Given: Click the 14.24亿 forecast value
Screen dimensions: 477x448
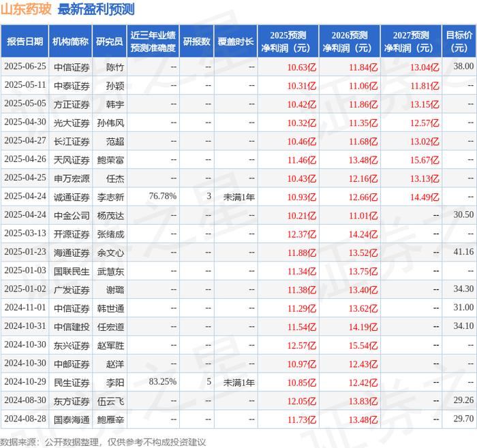Looking at the screenshot, I should point(363,234).
